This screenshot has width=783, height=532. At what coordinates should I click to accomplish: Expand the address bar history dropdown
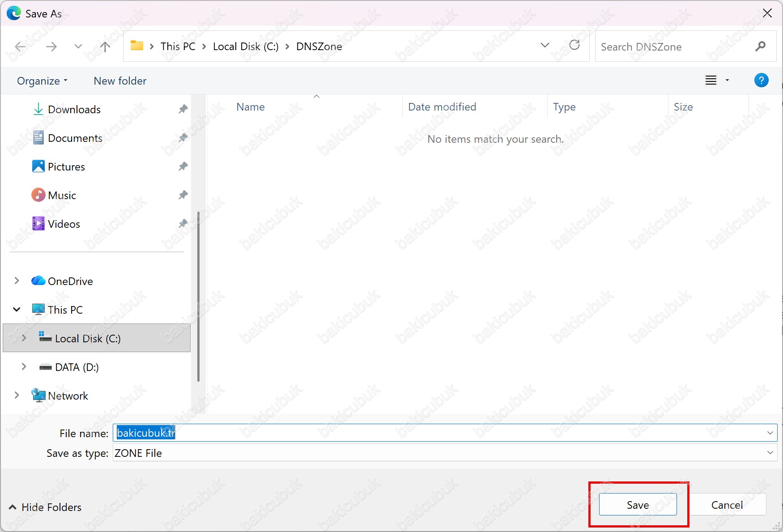pos(545,45)
